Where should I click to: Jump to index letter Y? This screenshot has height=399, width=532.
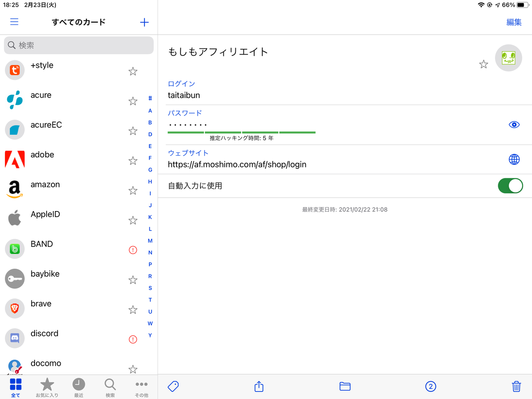[x=150, y=335]
